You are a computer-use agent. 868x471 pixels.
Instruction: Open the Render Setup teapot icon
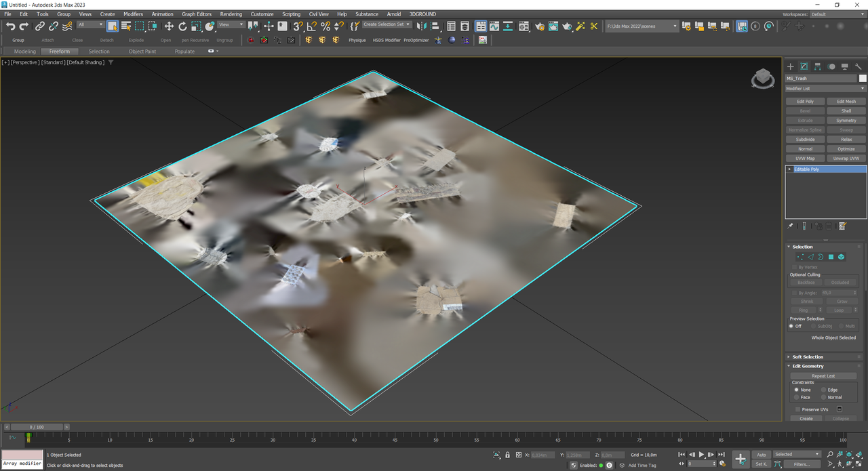(x=539, y=26)
